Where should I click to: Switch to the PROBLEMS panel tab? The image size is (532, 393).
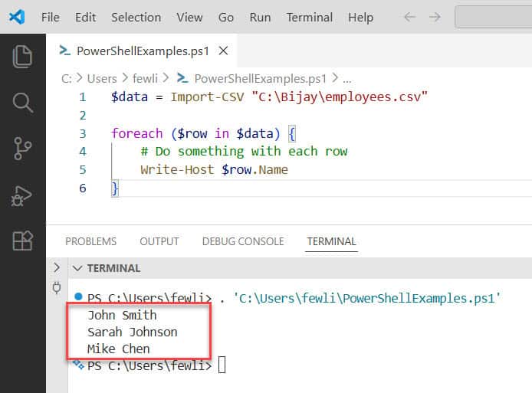91,241
